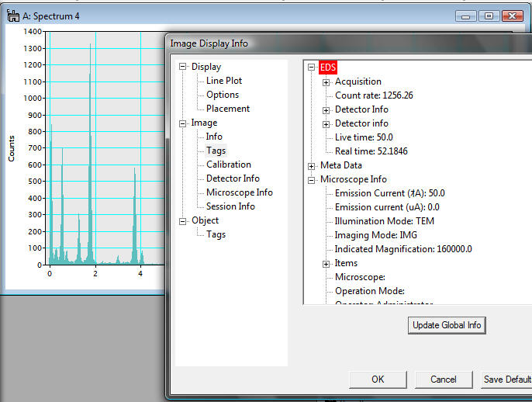
Task: Expand the Items tag group
Action: coord(326,264)
